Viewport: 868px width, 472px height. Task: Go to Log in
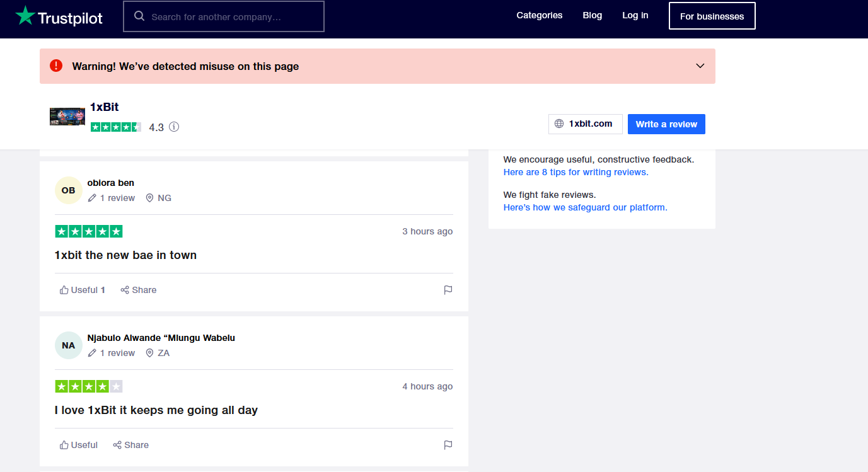click(635, 15)
